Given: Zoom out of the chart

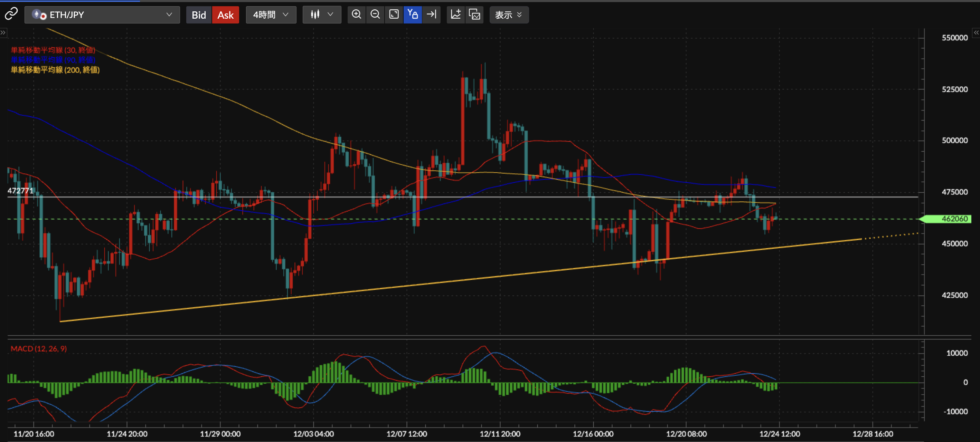Looking at the screenshot, I should 375,15.
